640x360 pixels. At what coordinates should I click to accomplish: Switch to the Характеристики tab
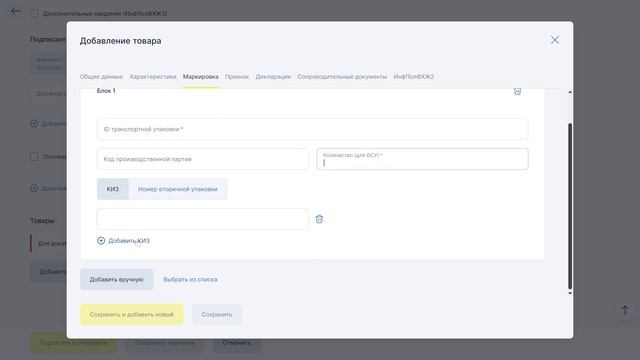(x=153, y=77)
